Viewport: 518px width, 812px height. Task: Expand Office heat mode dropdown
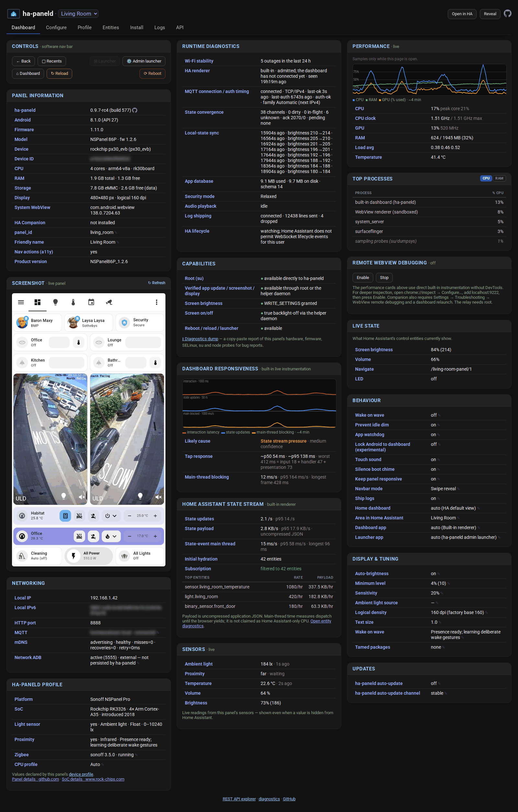pyautogui.click(x=111, y=536)
